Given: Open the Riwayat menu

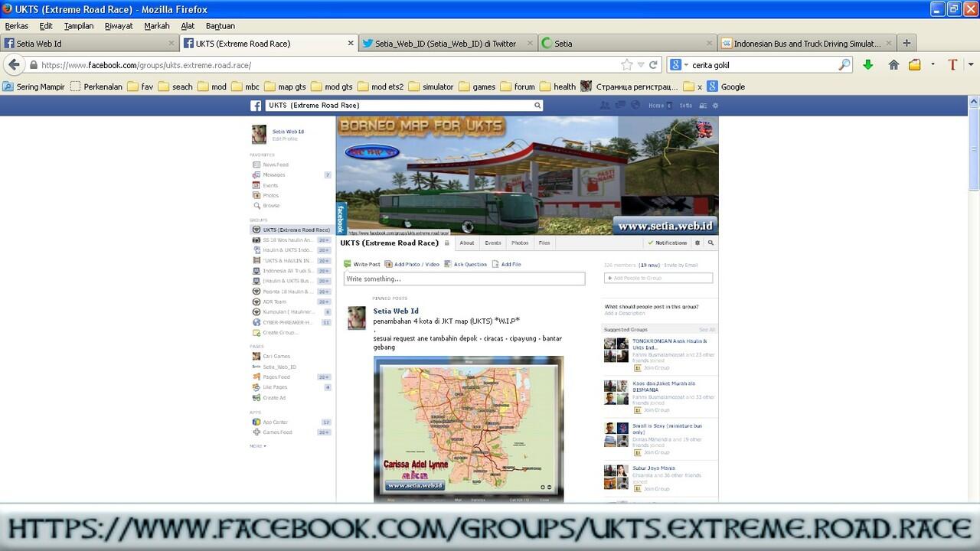Looking at the screenshot, I should 119,26.
